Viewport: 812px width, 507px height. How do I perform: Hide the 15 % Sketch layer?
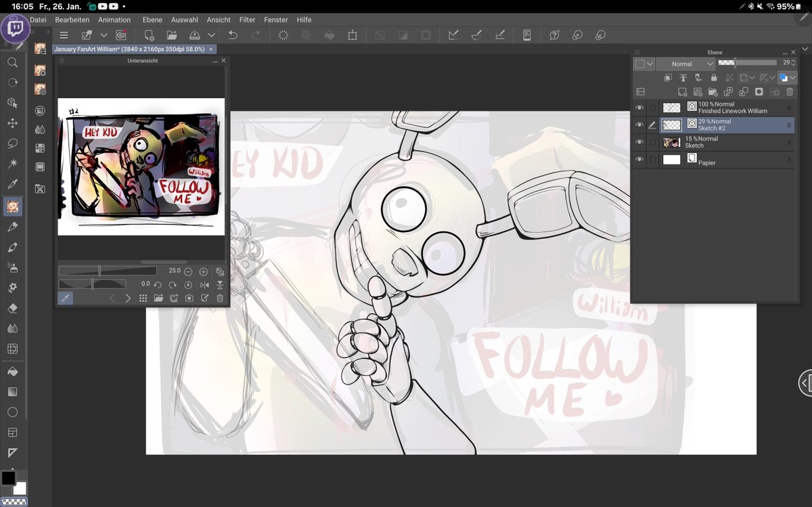coord(639,142)
